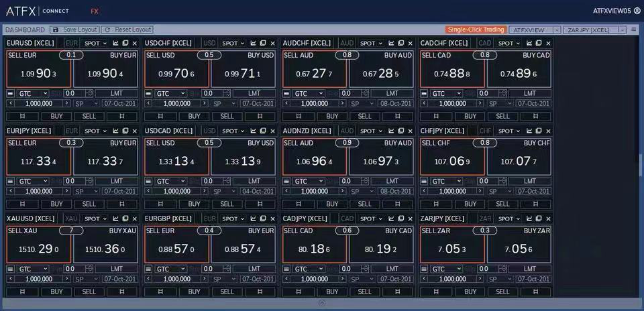Screen dimensions: 644x311
Task: Open the chart icon in AUDNZD panel
Action: (391, 131)
